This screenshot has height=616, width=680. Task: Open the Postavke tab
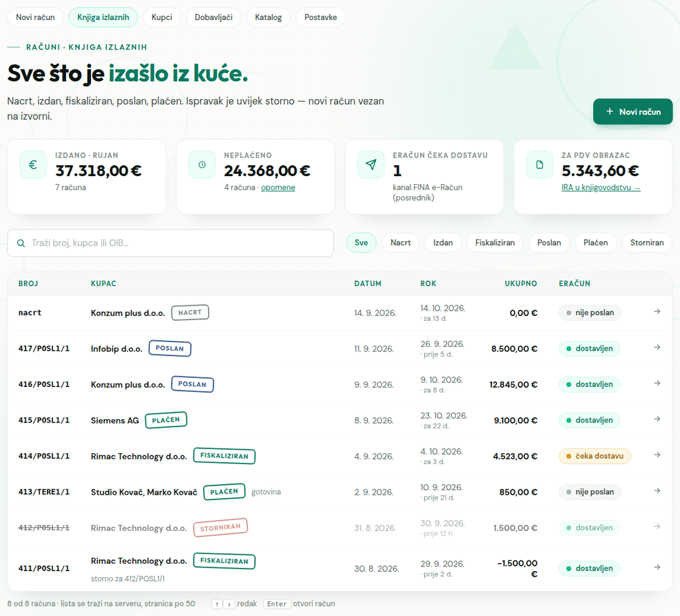coord(321,17)
